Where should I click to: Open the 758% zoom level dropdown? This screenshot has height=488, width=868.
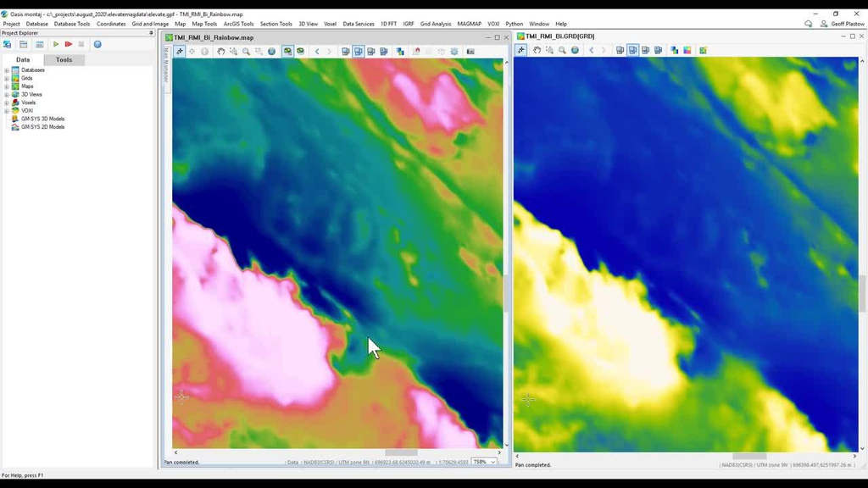click(x=492, y=462)
